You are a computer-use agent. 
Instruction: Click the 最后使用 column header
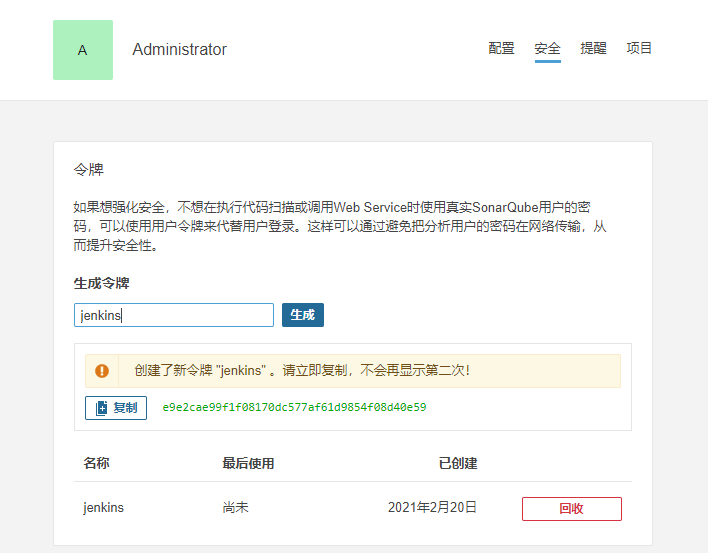(248, 463)
